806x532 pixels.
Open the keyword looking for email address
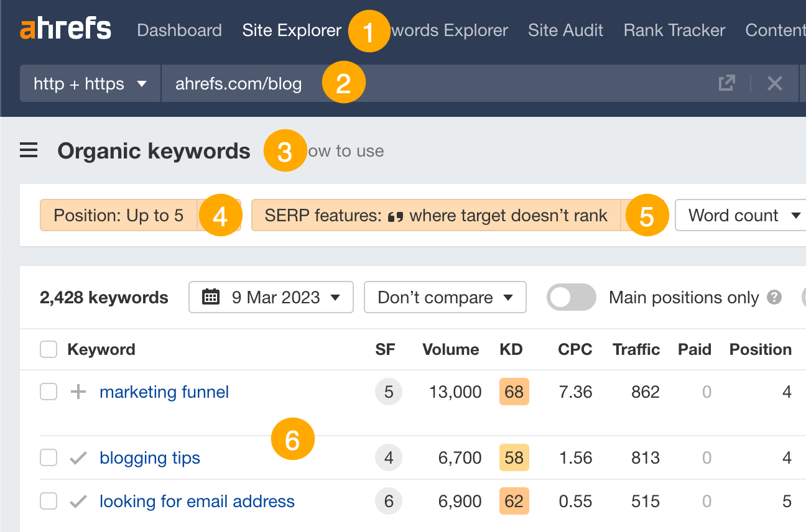[x=197, y=501]
